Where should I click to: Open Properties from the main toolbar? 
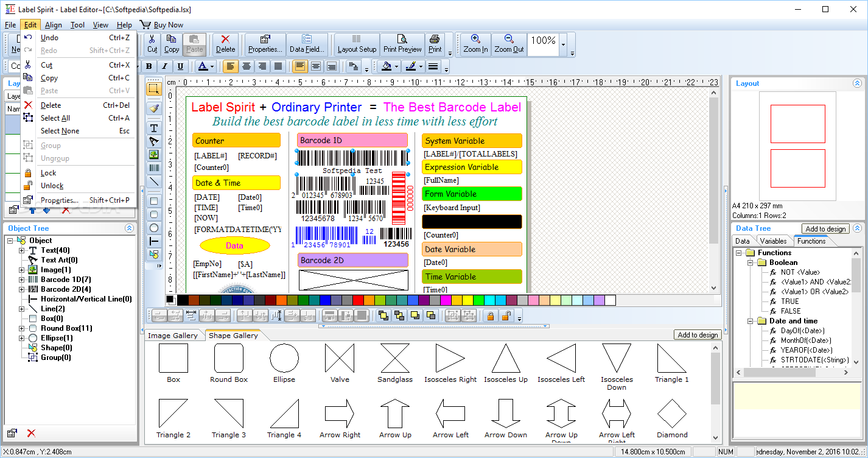click(x=265, y=44)
